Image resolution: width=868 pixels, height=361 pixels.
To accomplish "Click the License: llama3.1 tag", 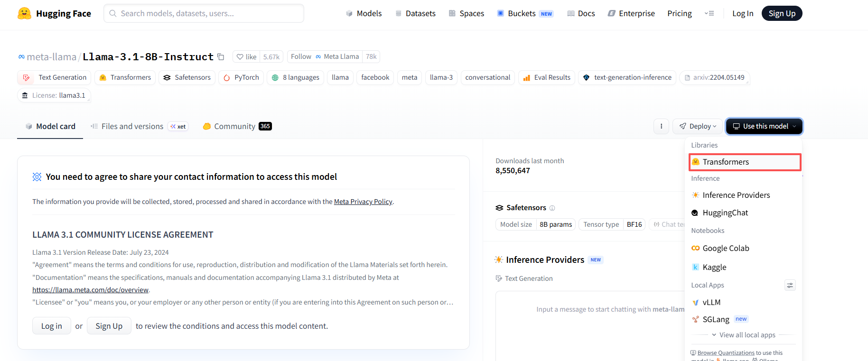I will tap(54, 95).
